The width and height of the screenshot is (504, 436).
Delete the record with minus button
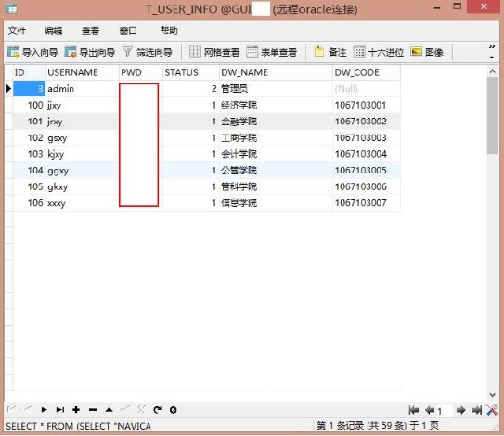(93, 410)
